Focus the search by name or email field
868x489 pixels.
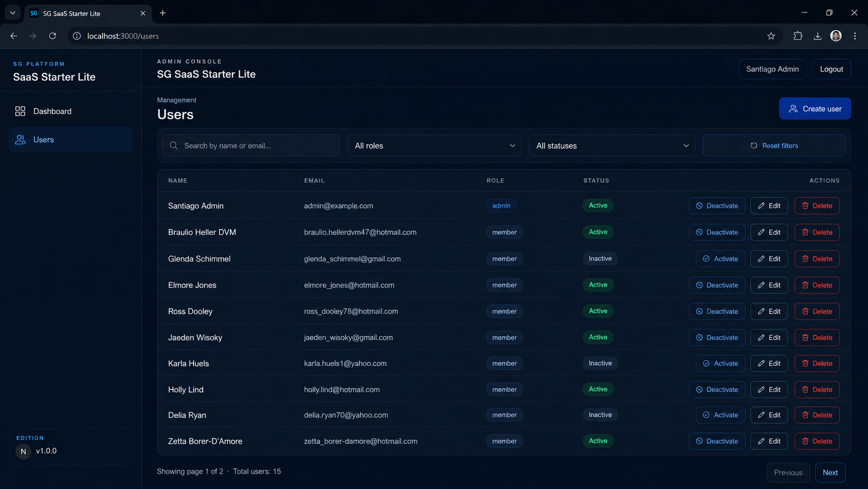[x=251, y=146]
